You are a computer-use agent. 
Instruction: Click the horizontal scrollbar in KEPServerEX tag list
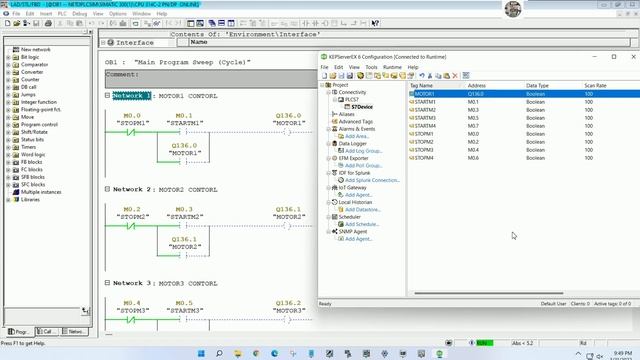coord(489,293)
